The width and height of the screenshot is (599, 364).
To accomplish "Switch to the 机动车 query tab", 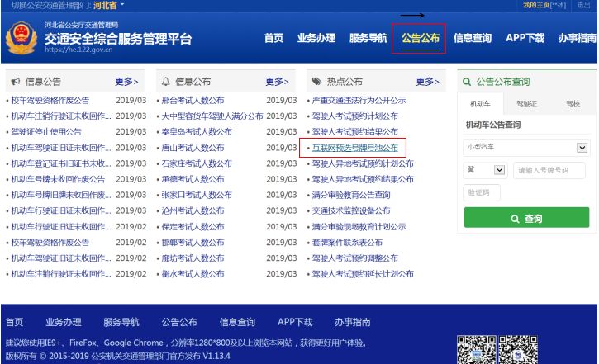I will [x=480, y=104].
